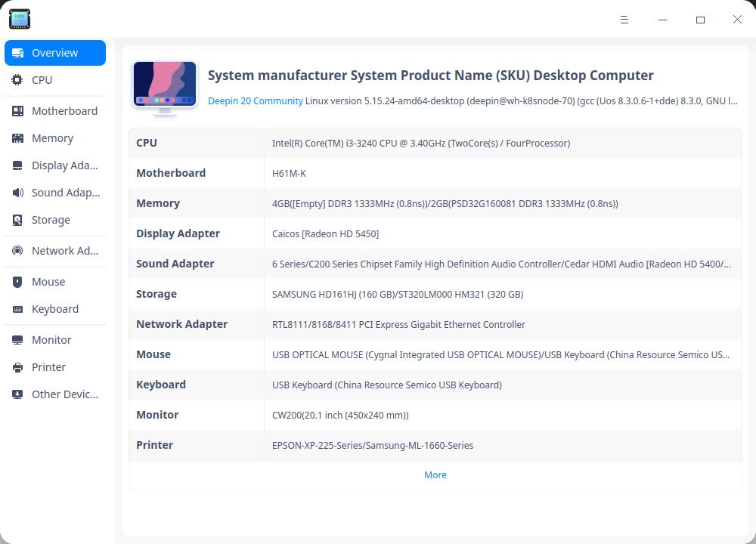This screenshot has width=756, height=544.
Task: Click the USB OPTICAL MOUSE value
Action: point(501,355)
